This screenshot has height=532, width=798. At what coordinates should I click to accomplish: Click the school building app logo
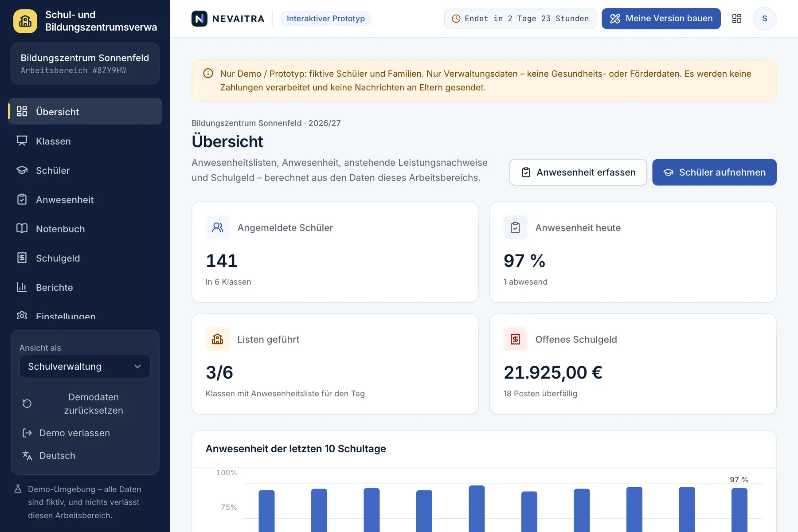(25, 21)
